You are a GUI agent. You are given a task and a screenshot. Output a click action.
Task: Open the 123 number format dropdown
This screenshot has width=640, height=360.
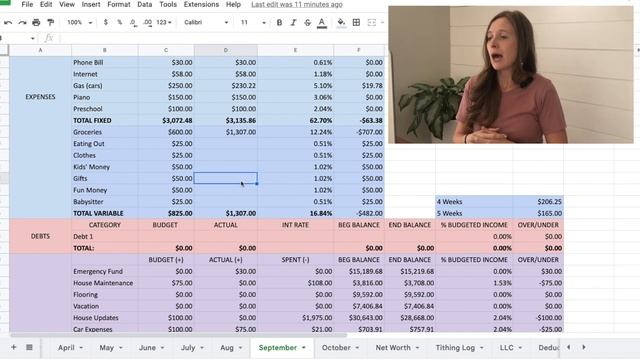tap(164, 22)
